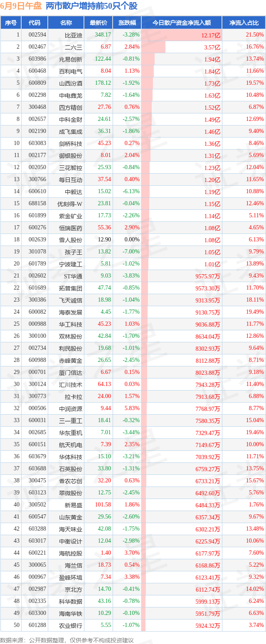Select stock code 300468
This screenshot has width=266, height=644.
pos(37,107)
